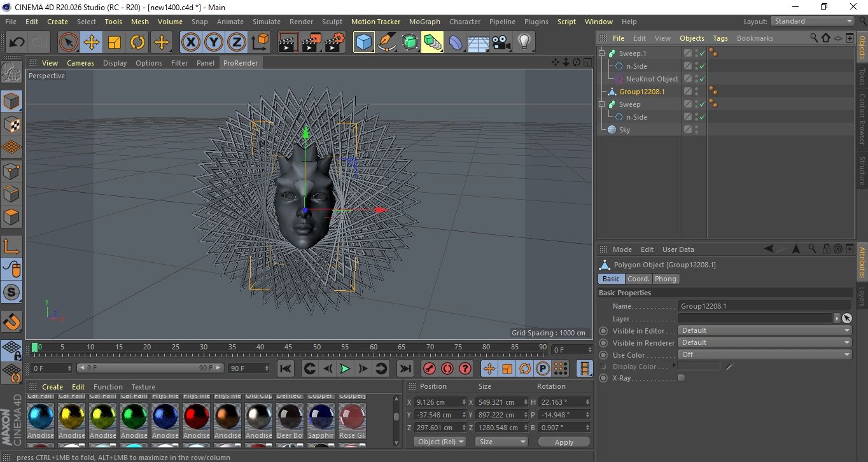
Task: Add a Floor environment object
Action: pyautogui.click(x=479, y=43)
